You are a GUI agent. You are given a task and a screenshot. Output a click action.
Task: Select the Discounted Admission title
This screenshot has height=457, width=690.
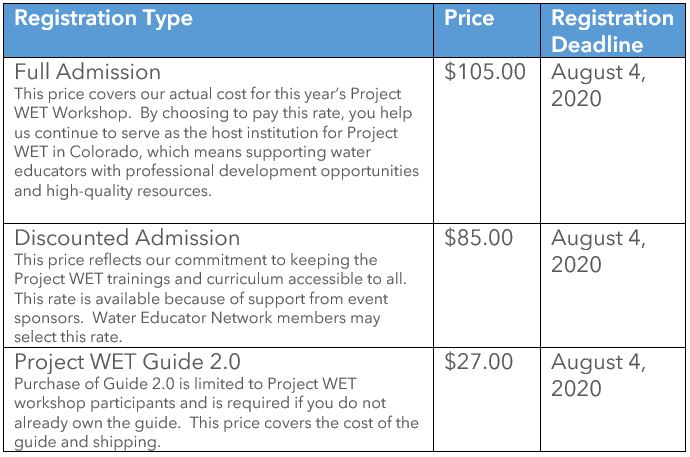pyautogui.click(x=127, y=238)
